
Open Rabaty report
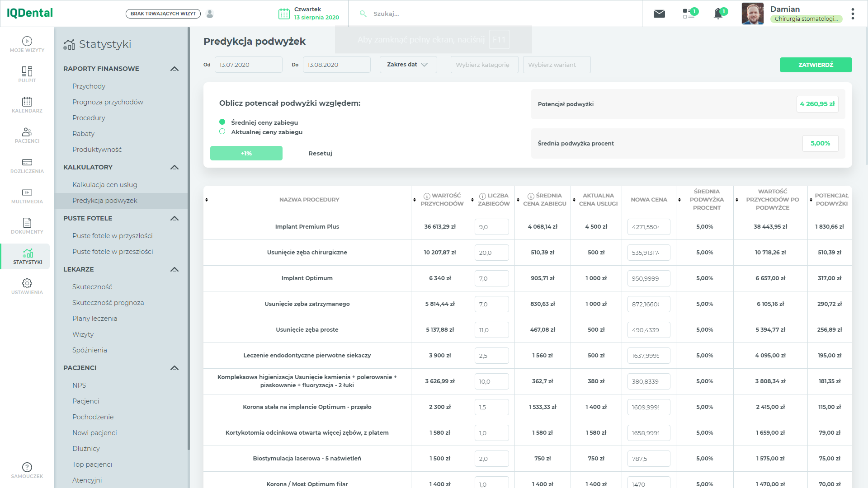pyautogui.click(x=84, y=134)
